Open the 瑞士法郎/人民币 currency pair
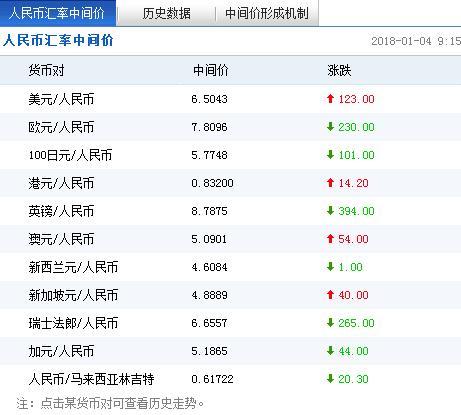The width and height of the screenshot is (461, 415). 73,323
